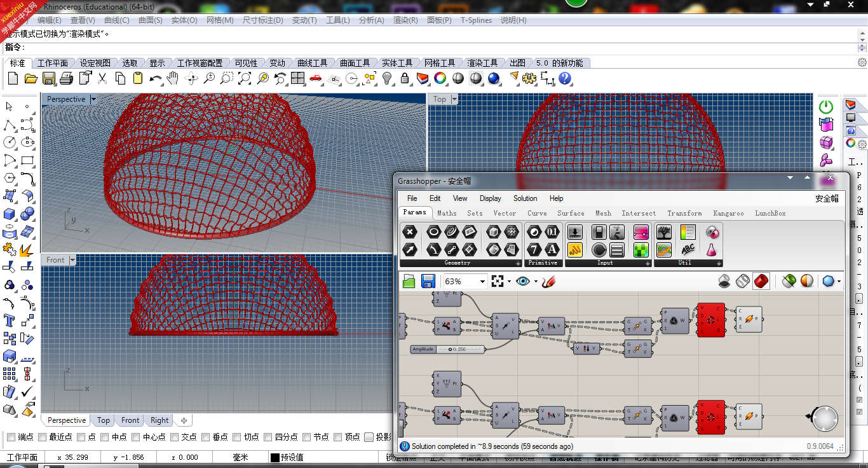This screenshot has width=868, height=468.
Task: Open the Front viewport title dropdown arrow
Action: point(72,260)
